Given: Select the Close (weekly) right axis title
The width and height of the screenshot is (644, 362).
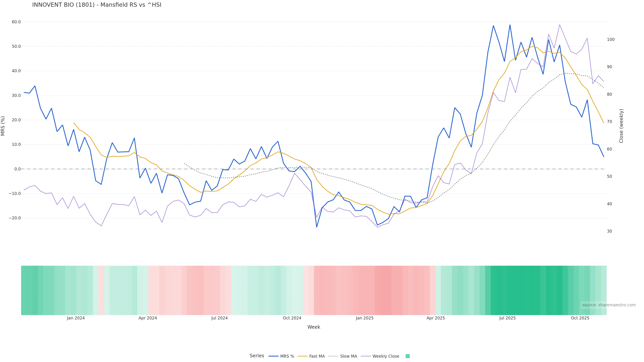Looking at the screenshot, I should pyautogui.click(x=621, y=126).
